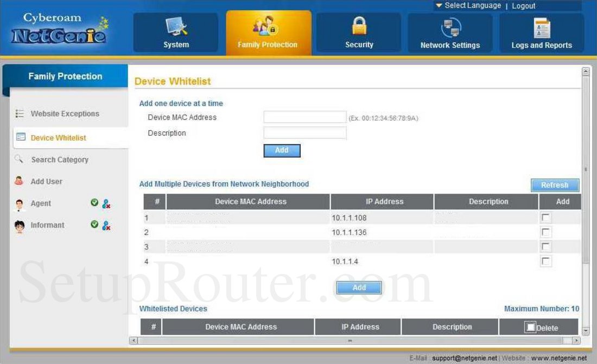Screen dimensions: 597x364
Task: Click neighborhood table Device MAC Address header
Action: [248, 201]
